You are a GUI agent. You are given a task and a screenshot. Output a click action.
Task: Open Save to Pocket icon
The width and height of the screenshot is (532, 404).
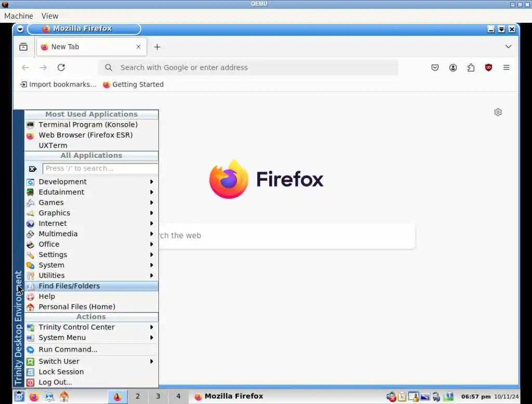[x=435, y=68]
